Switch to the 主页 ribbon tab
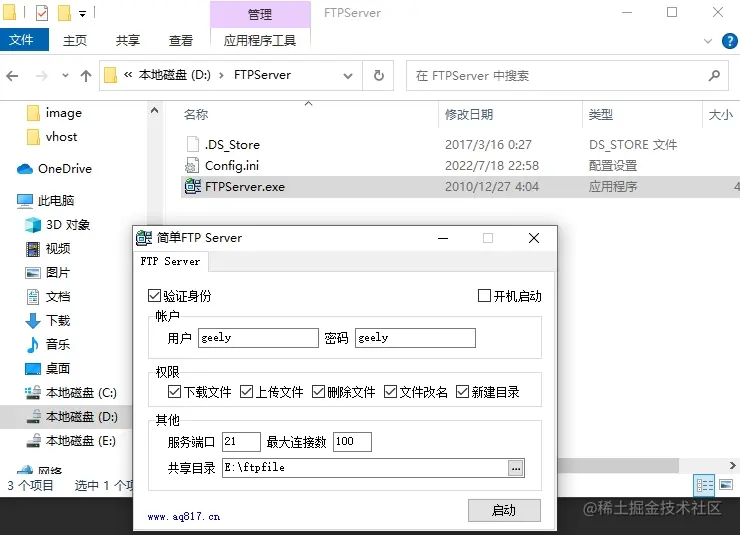The height and width of the screenshot is (535, 740). [75, 41]
